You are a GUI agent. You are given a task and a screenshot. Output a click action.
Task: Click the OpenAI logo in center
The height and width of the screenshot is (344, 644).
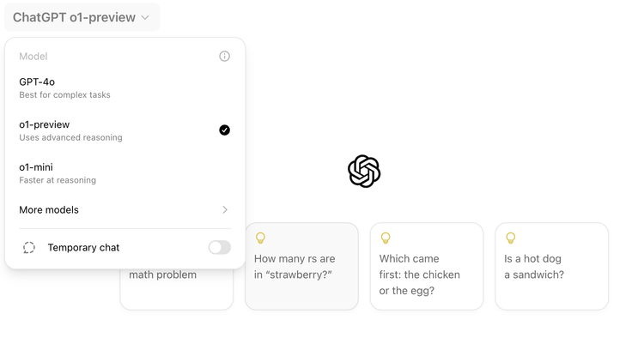[x=364, y=172]
